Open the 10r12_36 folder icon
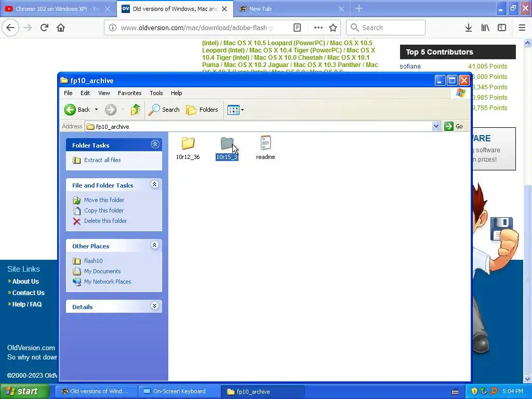The height and width of the screenshot is (399, 532). tap(188, 143)
